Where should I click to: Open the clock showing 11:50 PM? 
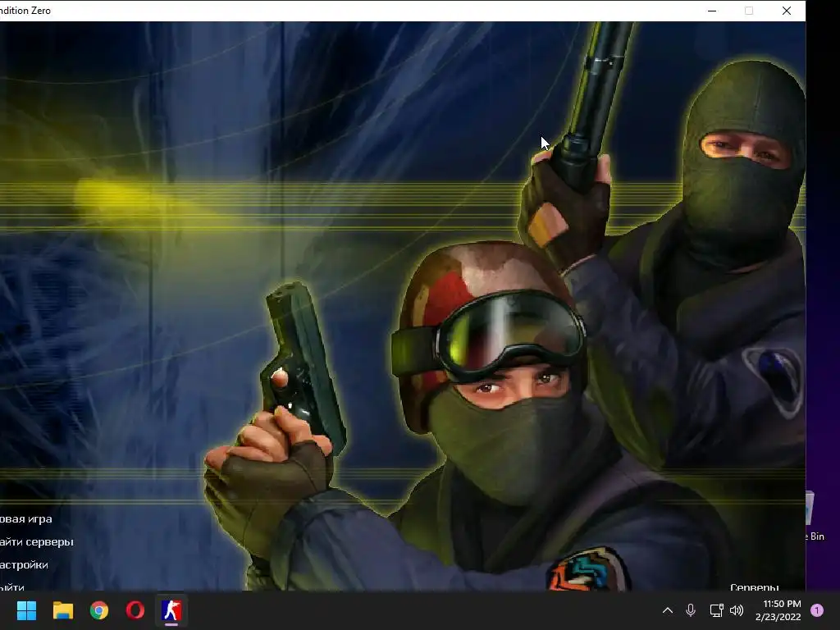[x=778, y=610]
